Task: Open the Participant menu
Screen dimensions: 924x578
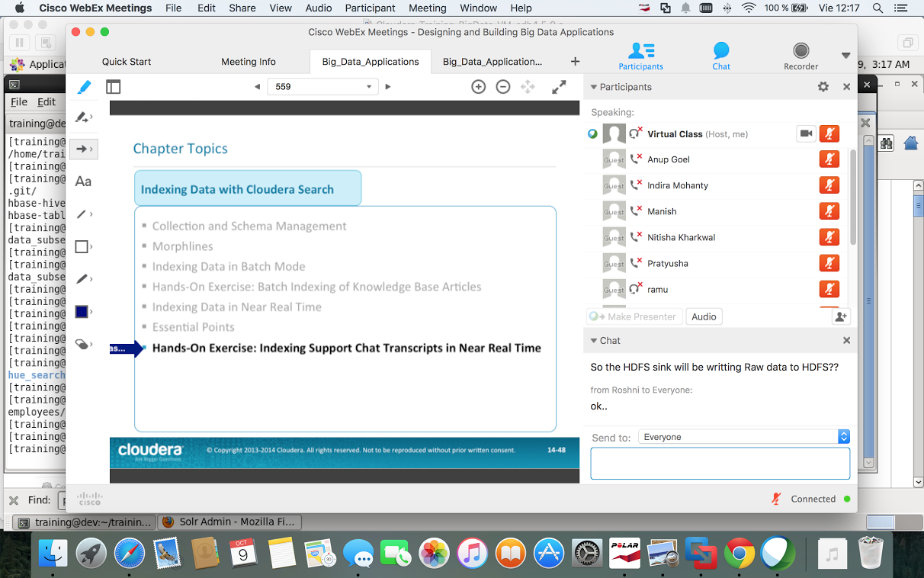Action: (371, 8)
